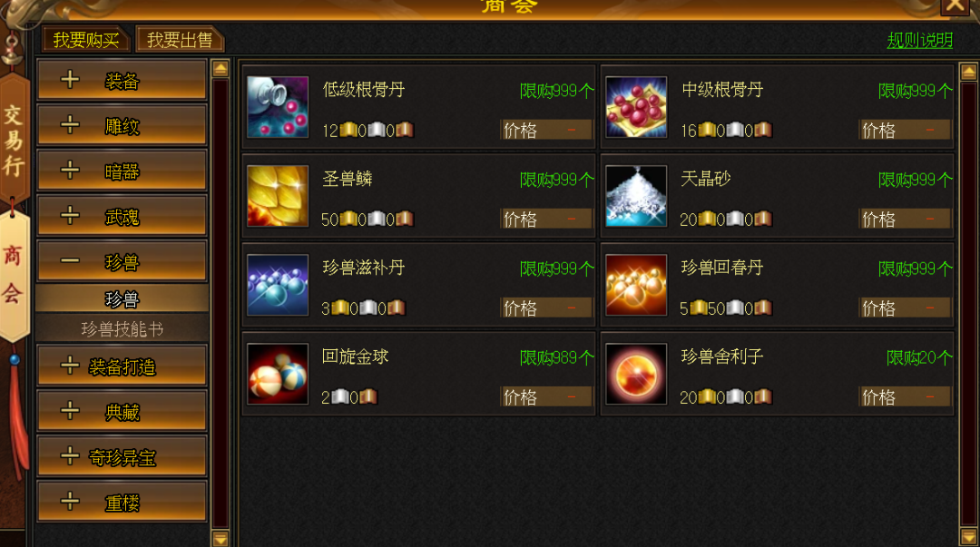Select the 珍兽技能书 subcategory

(x=122, y=328)
